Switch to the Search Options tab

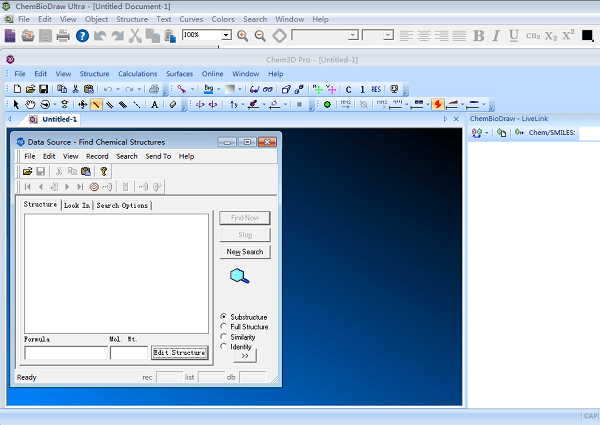(x=122, y=205)
